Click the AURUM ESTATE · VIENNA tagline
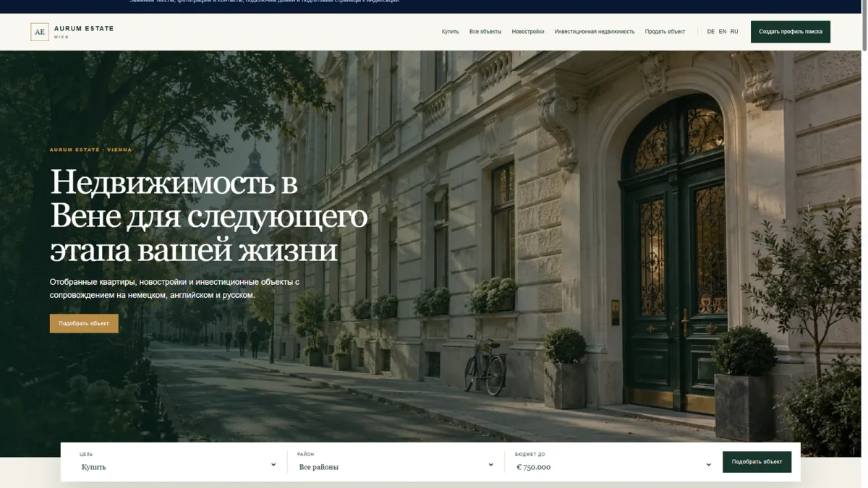The width and height of the screenshot is (868, 488). (x=91, y=150)
